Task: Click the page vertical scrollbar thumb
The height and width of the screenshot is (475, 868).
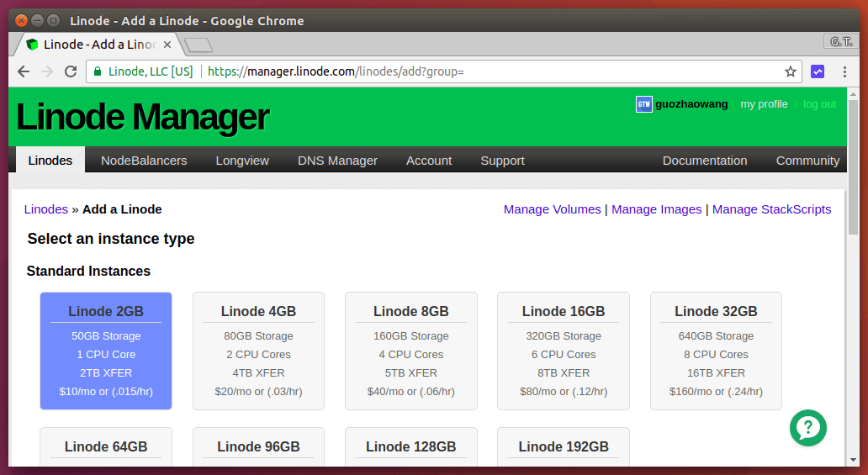Action: pyautogui.click(x=853, y=167)
